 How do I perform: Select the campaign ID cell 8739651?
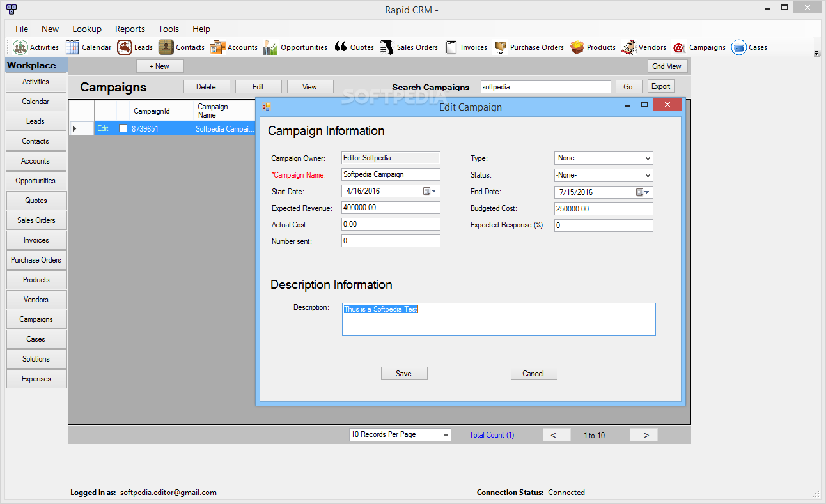point(161,128)
